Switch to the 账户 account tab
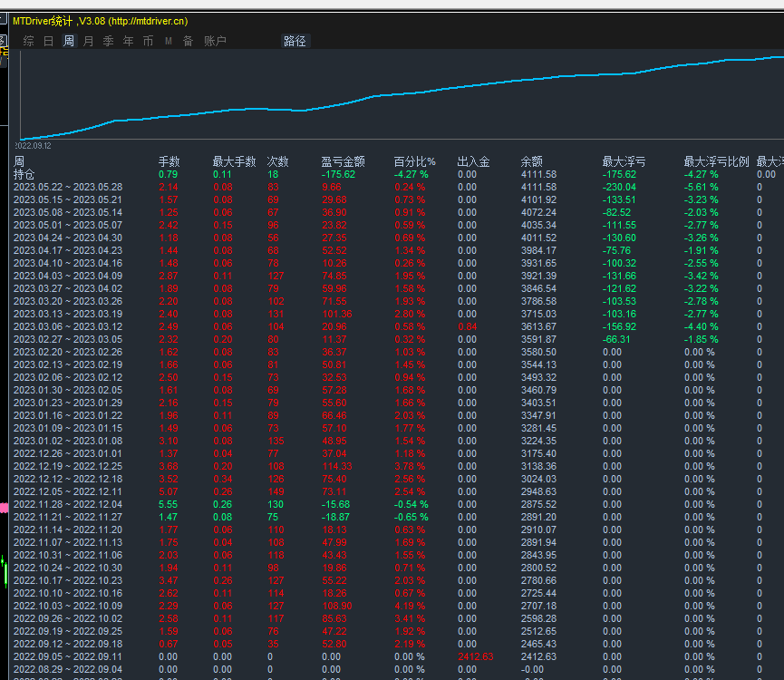Image resolution: width=784 pixels, height=680 pixels. click(215, 41)
